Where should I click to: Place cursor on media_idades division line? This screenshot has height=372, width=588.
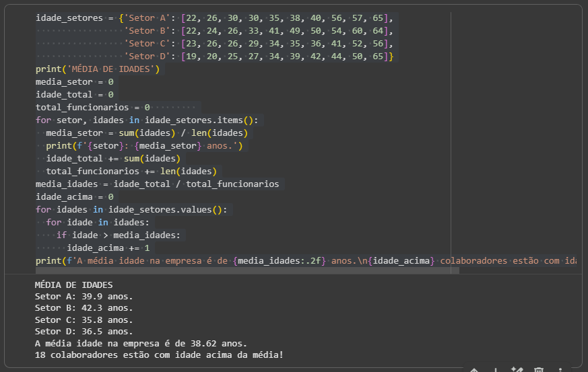(157, 184)
